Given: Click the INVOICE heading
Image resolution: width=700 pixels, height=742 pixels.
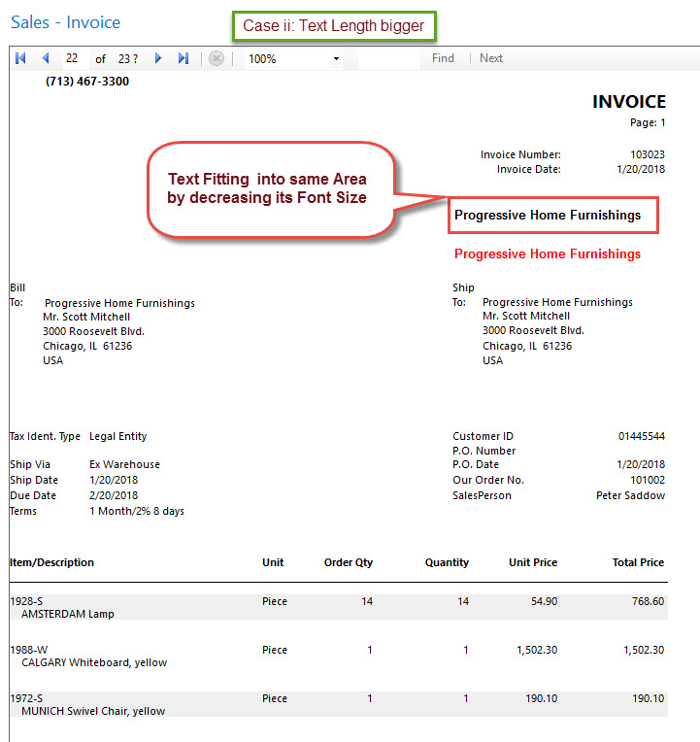Looking at the screenshot, I should (628, 102).
